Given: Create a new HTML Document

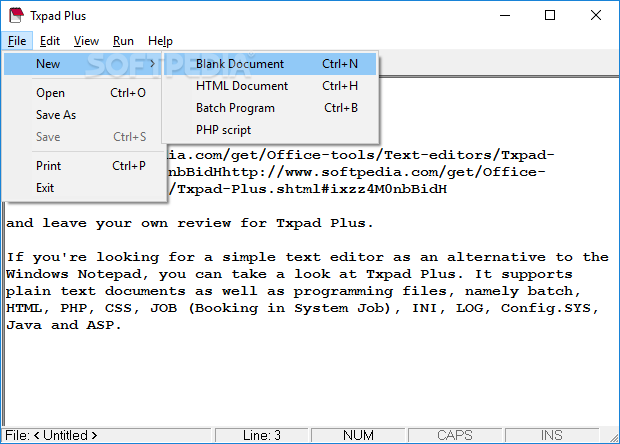Looking at the screenshot, I should pos(270,86).
